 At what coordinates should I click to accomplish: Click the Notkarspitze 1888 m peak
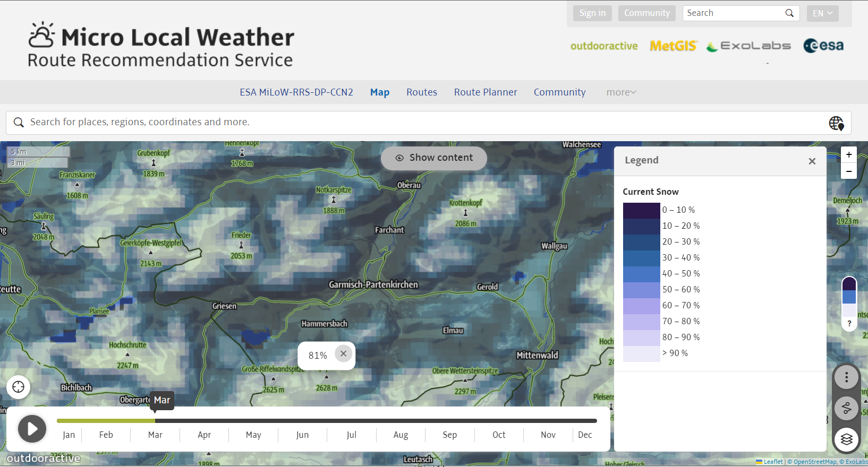coord(334,200)
